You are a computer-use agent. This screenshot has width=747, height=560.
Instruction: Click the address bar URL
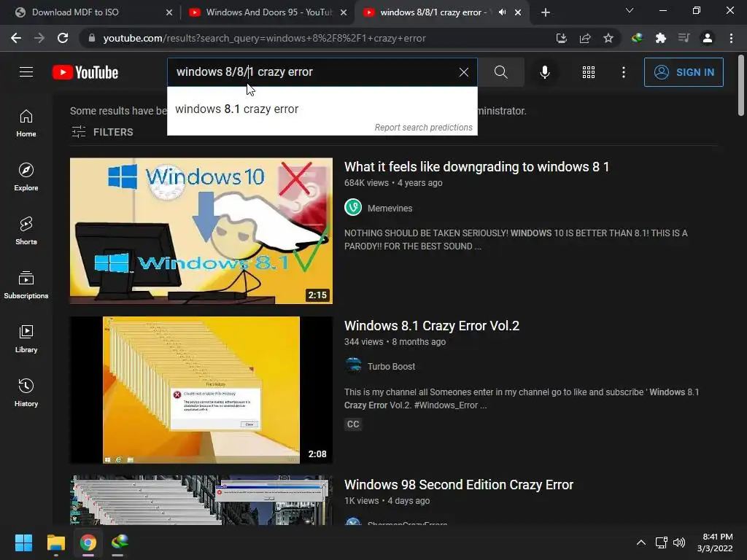click(264, 38)
